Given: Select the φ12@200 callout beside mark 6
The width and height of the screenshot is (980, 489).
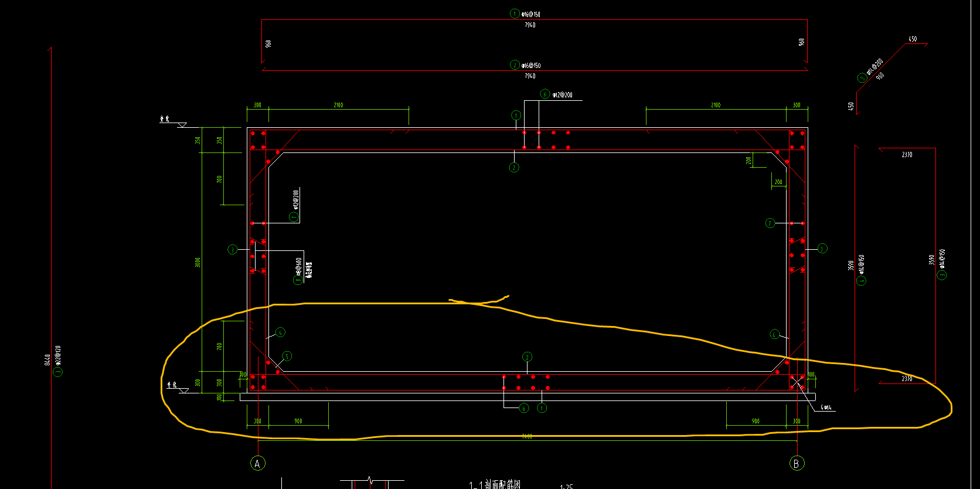Looking at the screenshot, I should click(563, 94).
